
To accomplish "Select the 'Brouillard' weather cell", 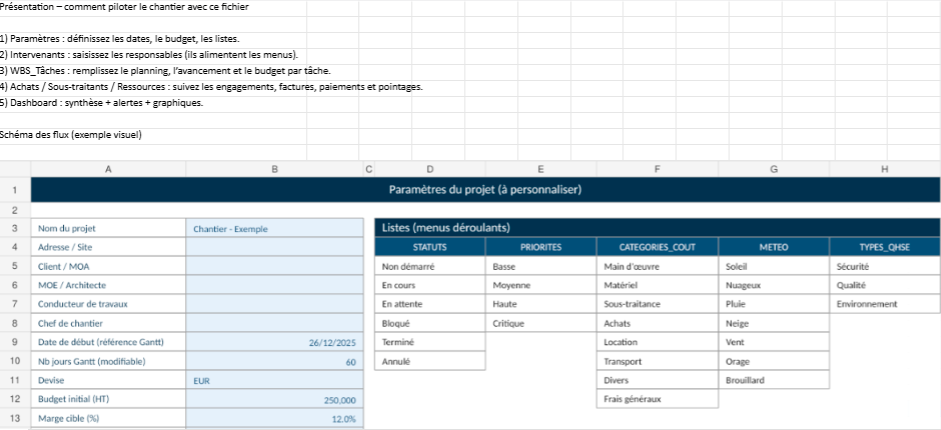I will pyautogui.click(x=773, y=380).
